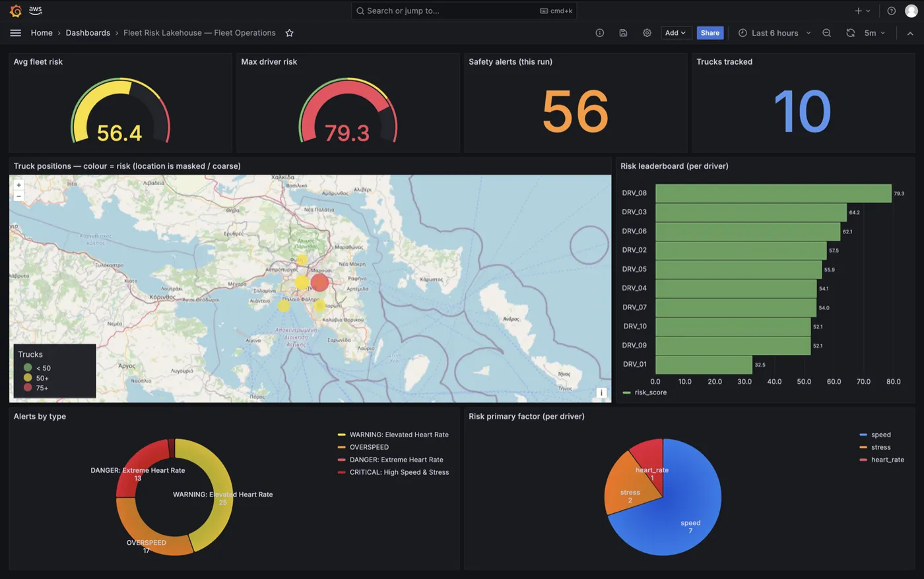
Task: Focus the Search or jump to field
Action: pos(464,11)
